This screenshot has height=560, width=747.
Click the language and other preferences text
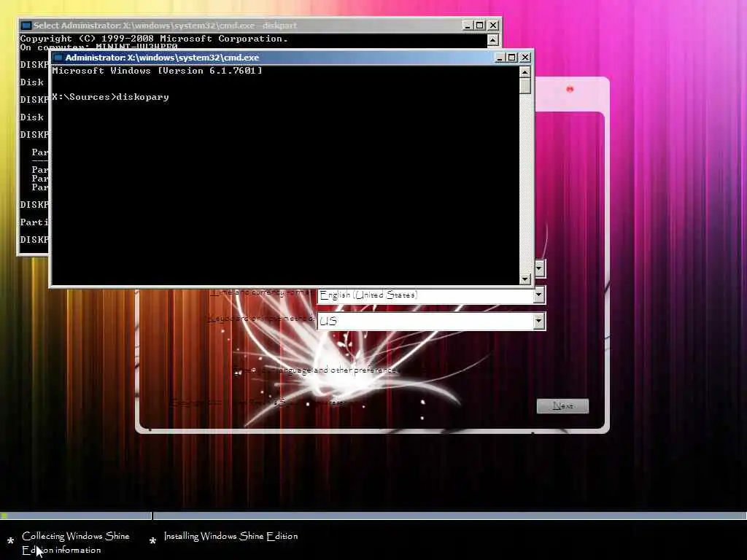[x=315, y=370]
